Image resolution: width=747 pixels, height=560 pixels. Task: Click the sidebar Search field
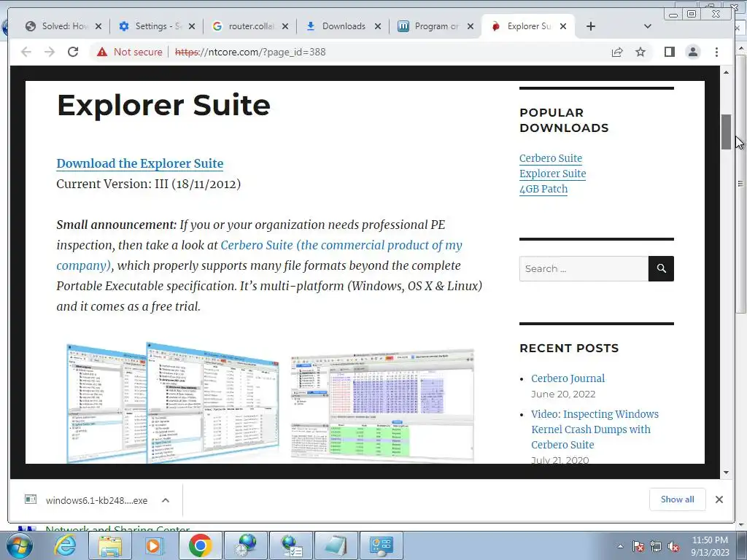click(x=584, y=268)
